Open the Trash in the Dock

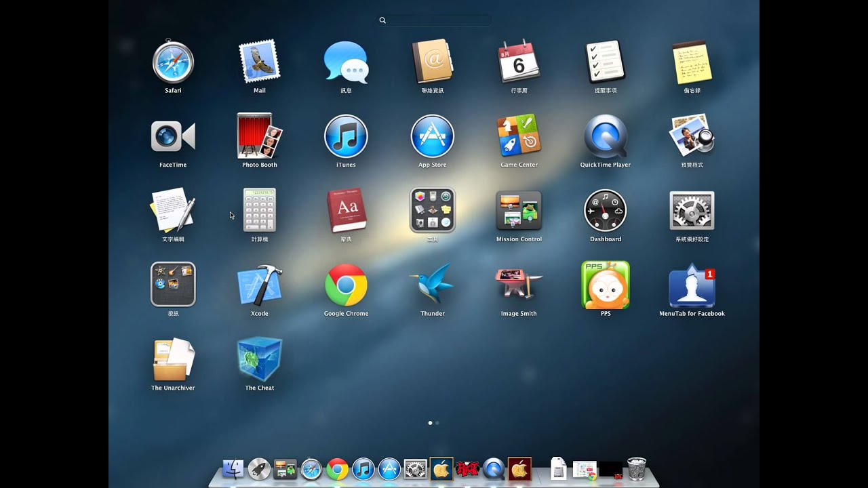point(637,468)
